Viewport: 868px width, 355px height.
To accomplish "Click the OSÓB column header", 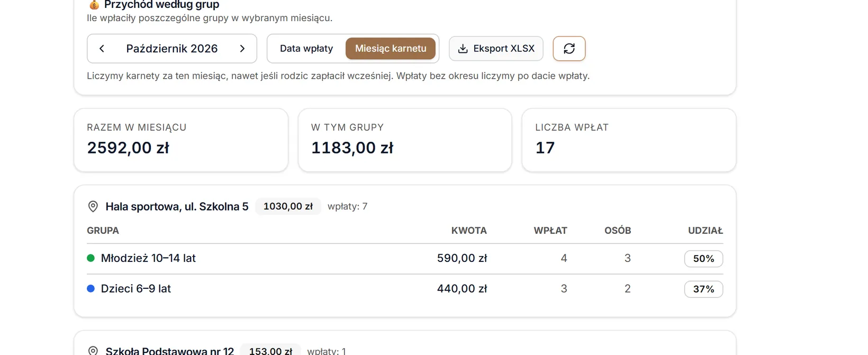I will (x=618, y=231).
